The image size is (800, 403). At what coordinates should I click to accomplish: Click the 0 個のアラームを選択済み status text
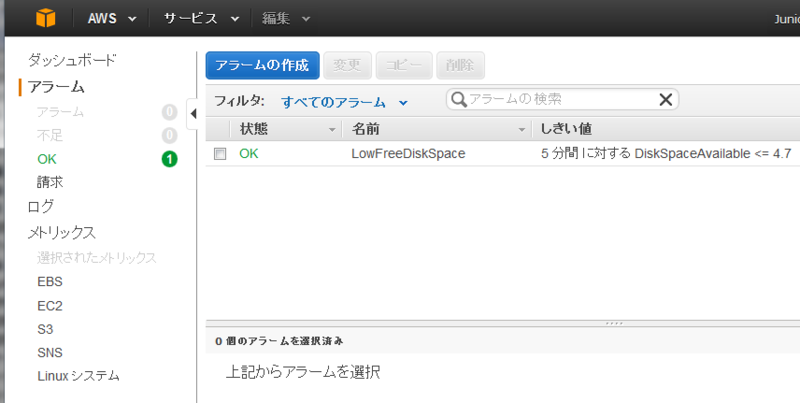point(279,341)
